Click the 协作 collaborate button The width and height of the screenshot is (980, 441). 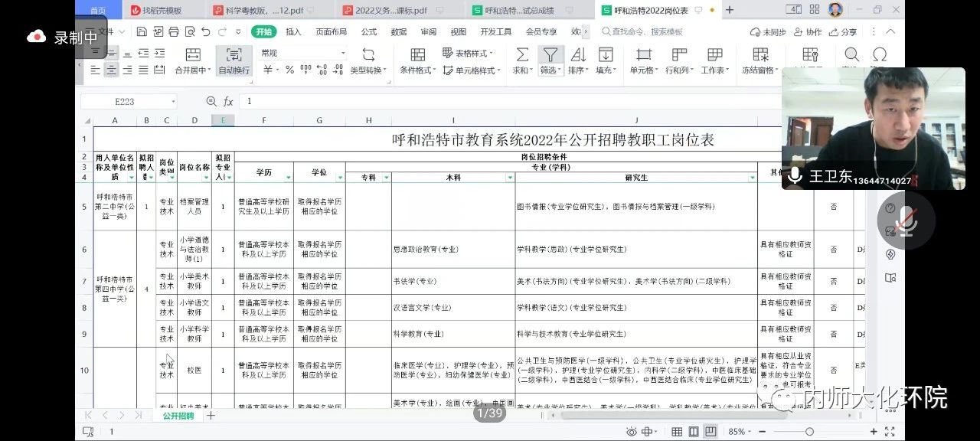click(808, 32)
